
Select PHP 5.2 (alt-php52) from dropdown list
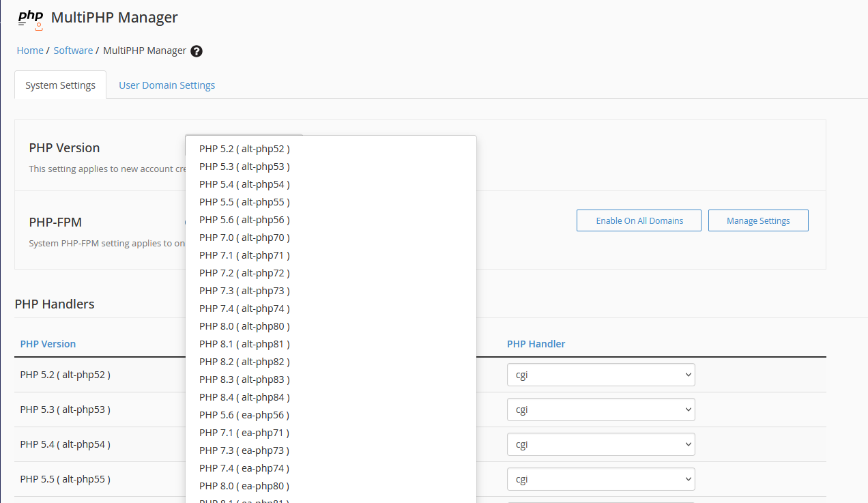(244, 149)
